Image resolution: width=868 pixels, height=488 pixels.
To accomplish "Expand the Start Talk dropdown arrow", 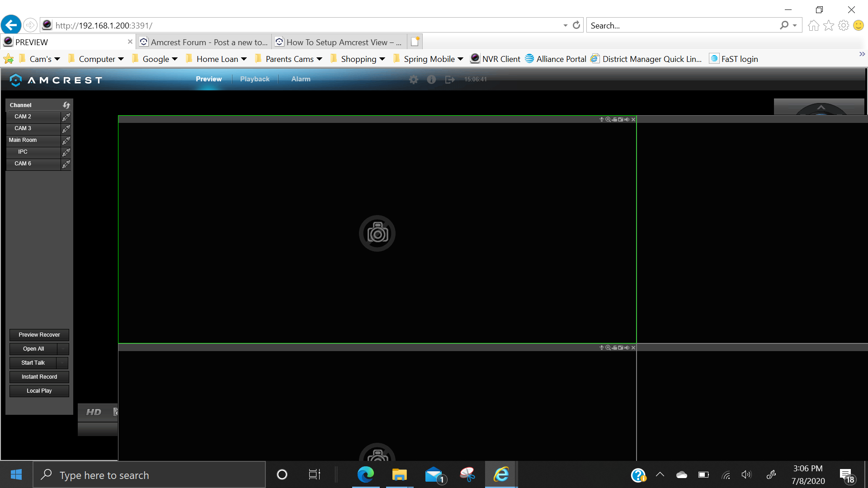I will (x=62, y=363).
